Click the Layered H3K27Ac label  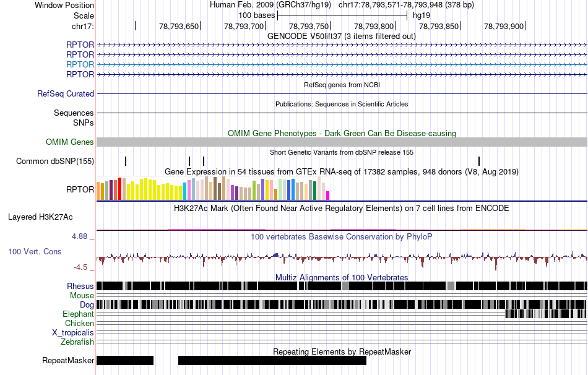click(40, 217)
